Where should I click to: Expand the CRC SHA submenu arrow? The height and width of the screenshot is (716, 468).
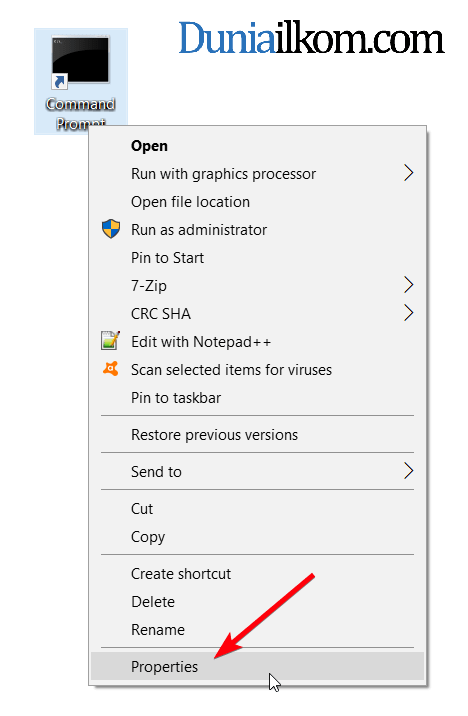409,313
